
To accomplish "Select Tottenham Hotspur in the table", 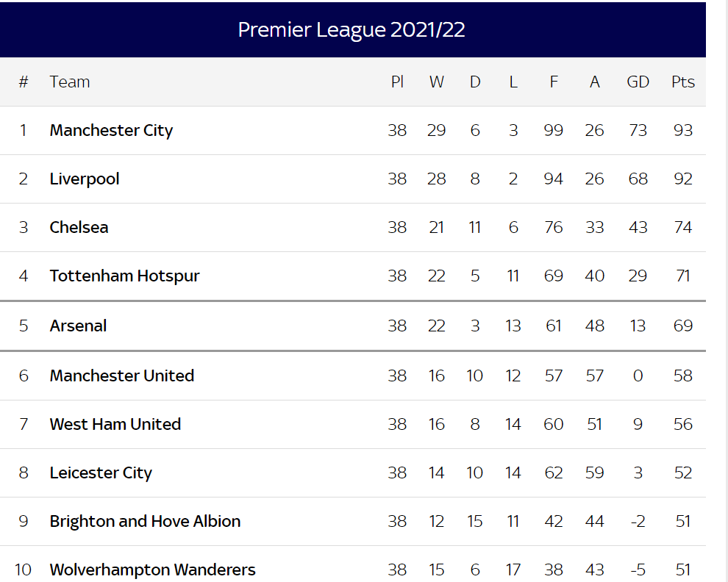I will pos(124,276).
